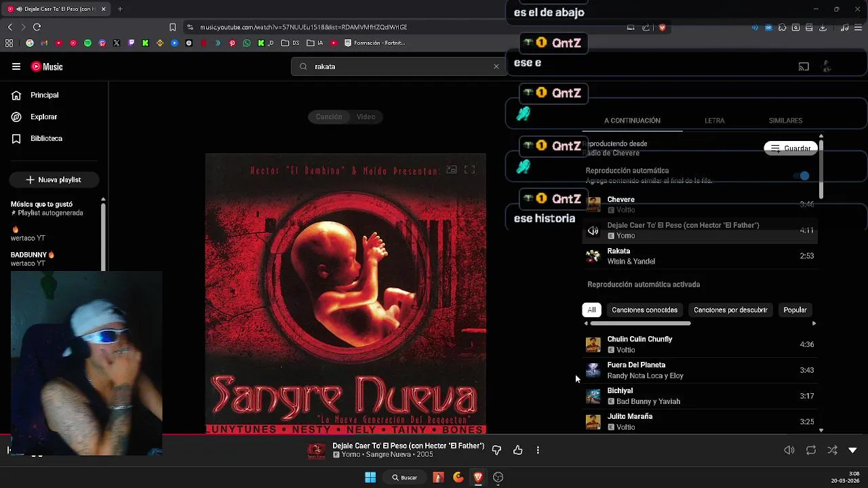Open WhatsApp bookmark in bookmarks bar
868x488 pixels.
tap(247, 43)
